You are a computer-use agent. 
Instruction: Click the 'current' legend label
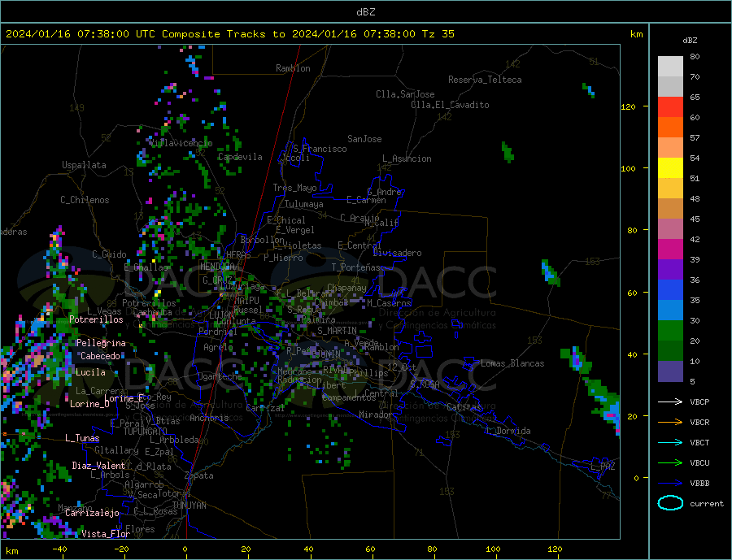coord(707,504)
